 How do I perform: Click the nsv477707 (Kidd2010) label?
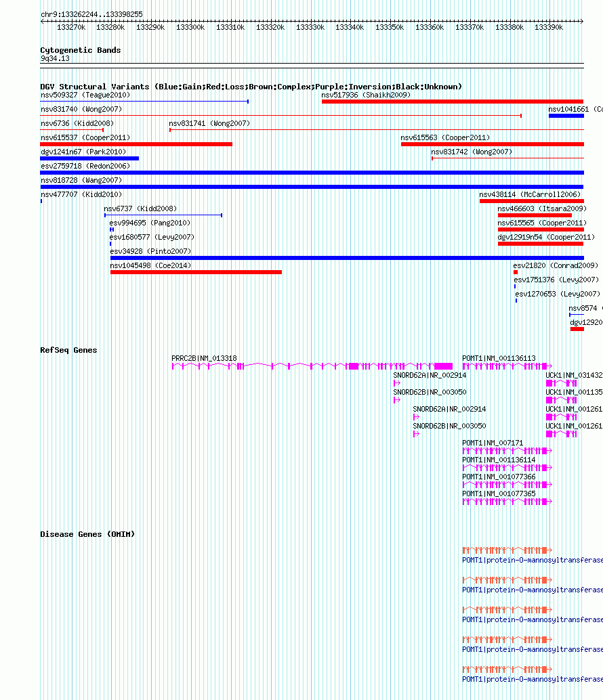(81, 195)
